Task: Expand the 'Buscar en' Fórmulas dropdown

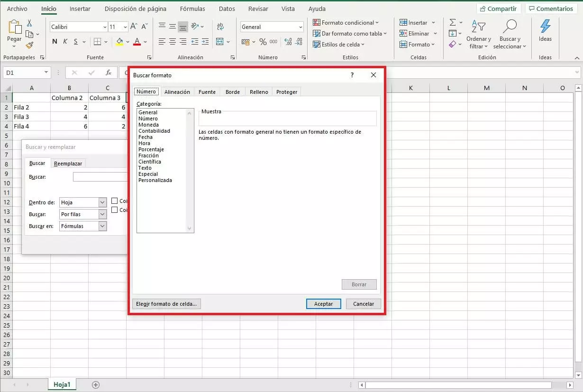Action: [x=102, y=226]
